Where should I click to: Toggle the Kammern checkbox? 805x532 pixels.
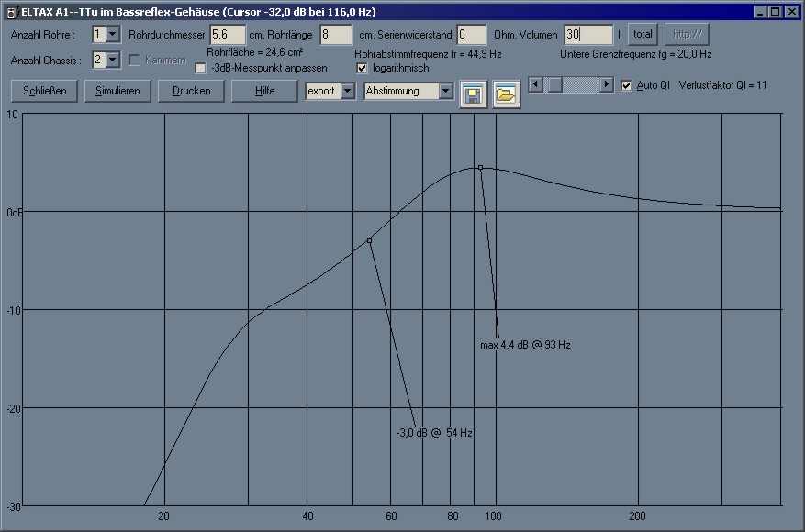click(x=135, y=60)
